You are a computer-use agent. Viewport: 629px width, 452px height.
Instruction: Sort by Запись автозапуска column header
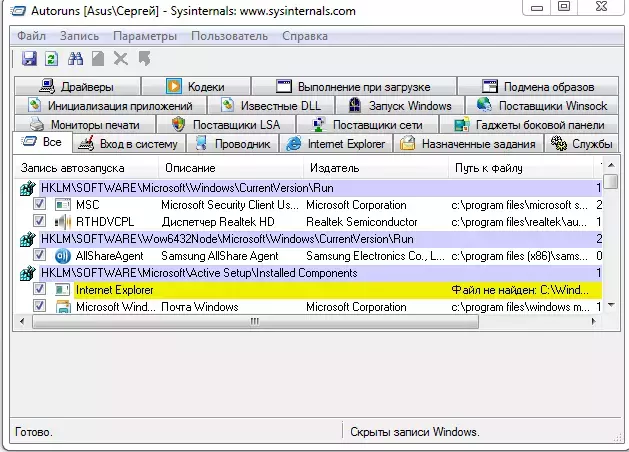click(85, 168)
